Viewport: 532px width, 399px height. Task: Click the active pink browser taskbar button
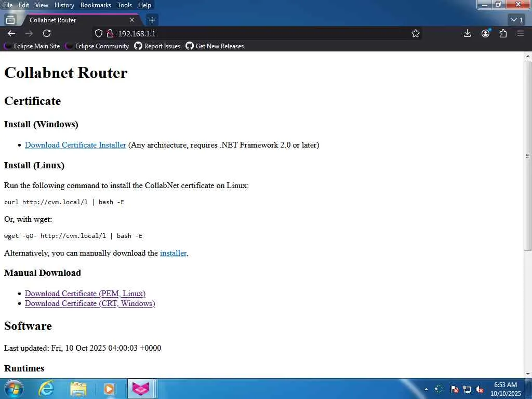pos(140,389)
